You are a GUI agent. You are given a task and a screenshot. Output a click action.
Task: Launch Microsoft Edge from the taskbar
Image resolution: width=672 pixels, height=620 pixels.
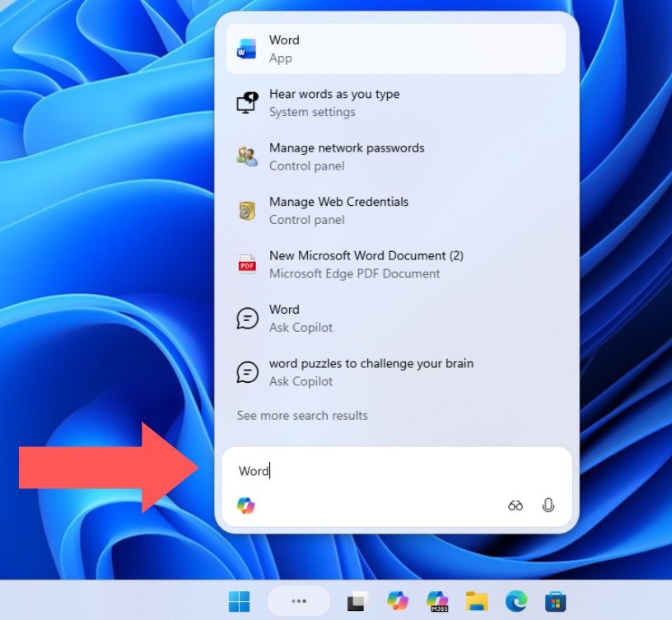(x=516, y=602)
